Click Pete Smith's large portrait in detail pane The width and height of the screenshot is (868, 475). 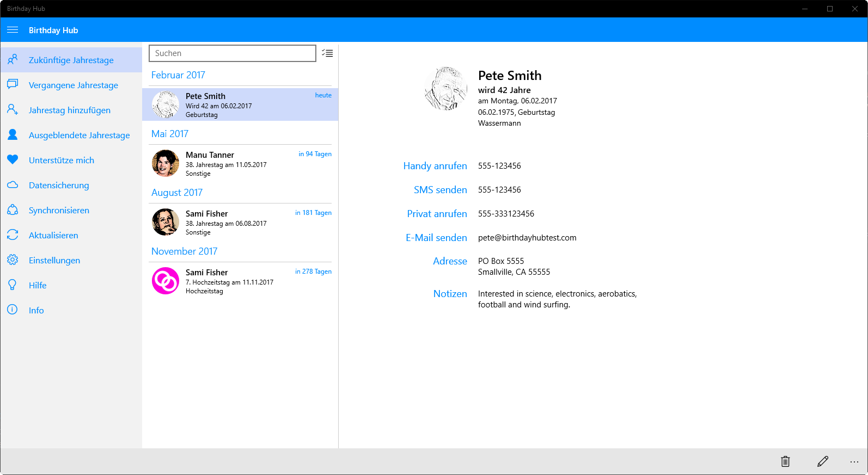(x=446, y=89)
